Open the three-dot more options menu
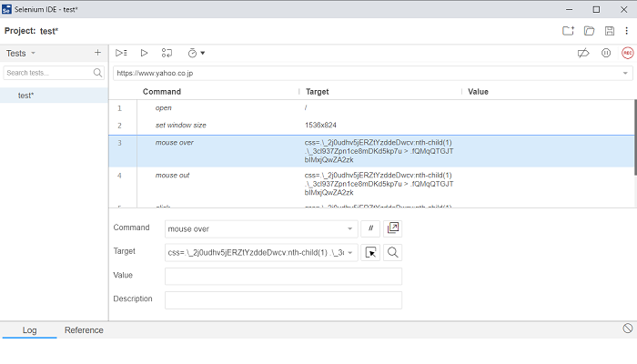 tap(626, 31)
